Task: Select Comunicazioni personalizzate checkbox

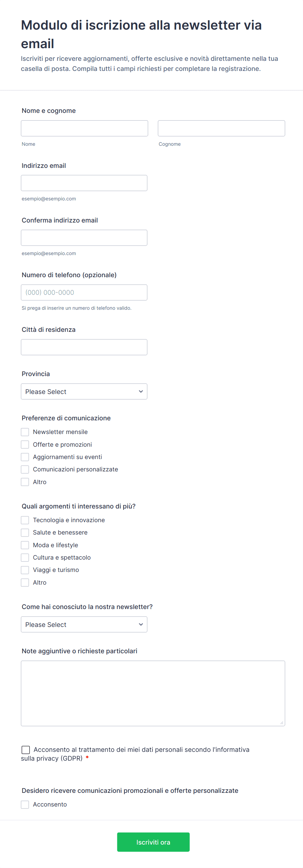Action: (25, 469)
